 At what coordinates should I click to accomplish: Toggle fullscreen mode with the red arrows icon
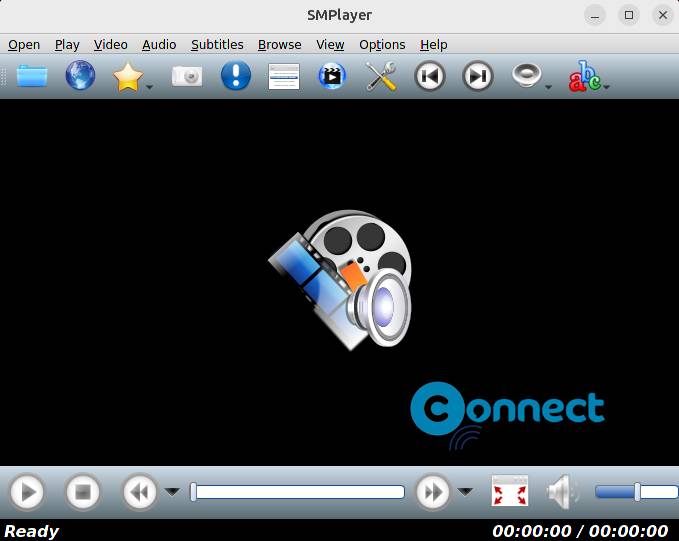pyautogui.click(x=510, y=492)
